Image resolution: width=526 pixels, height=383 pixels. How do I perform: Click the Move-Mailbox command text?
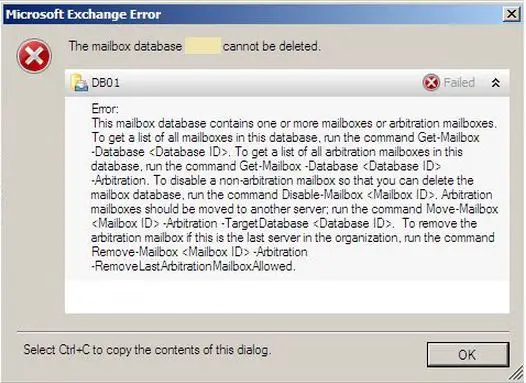(x=462, y=209)
